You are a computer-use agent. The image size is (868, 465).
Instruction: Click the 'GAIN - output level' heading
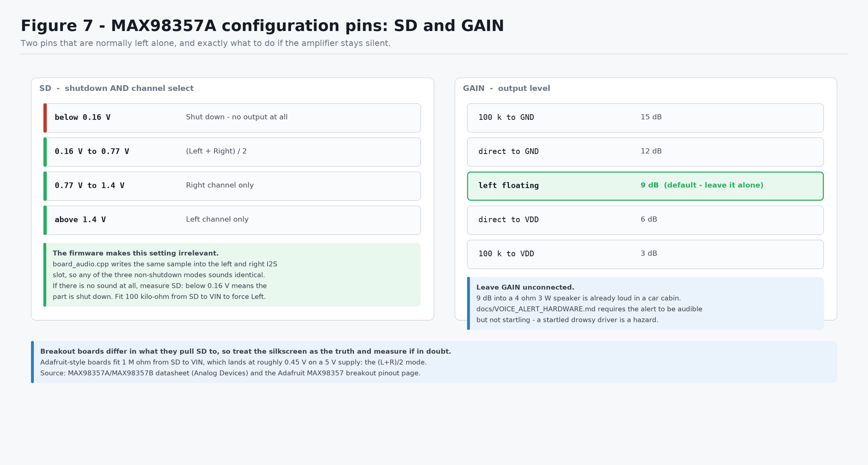pos(506,88)
